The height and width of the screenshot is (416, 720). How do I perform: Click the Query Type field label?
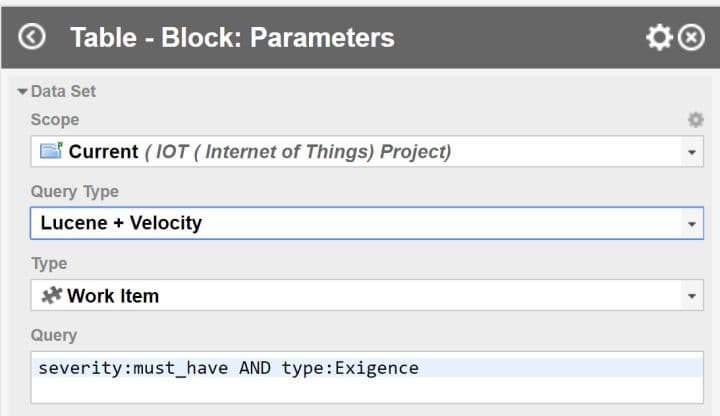pyautogui.click(x=74, y=191)
